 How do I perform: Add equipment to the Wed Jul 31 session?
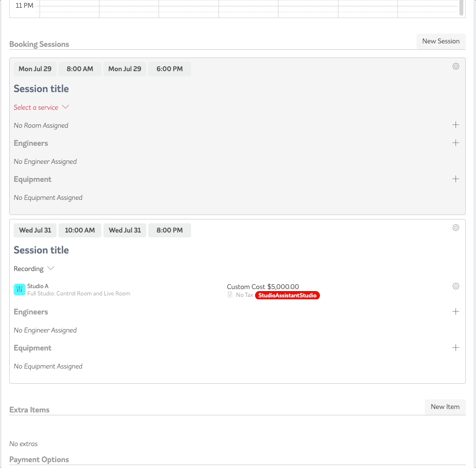coord(456,348)
